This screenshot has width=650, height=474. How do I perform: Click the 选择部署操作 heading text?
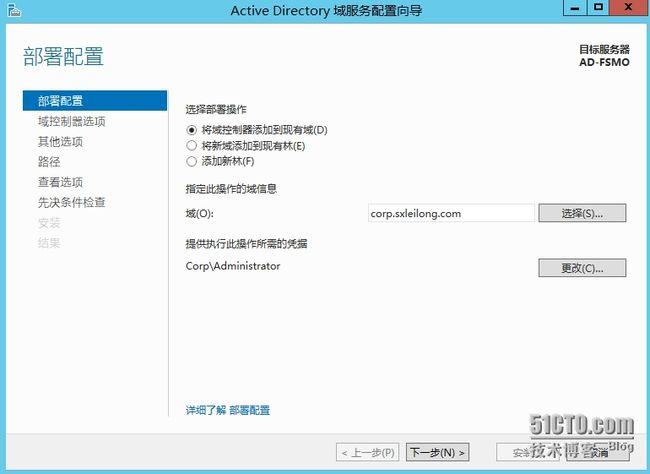pyautogui.click(x=216, y=109)
